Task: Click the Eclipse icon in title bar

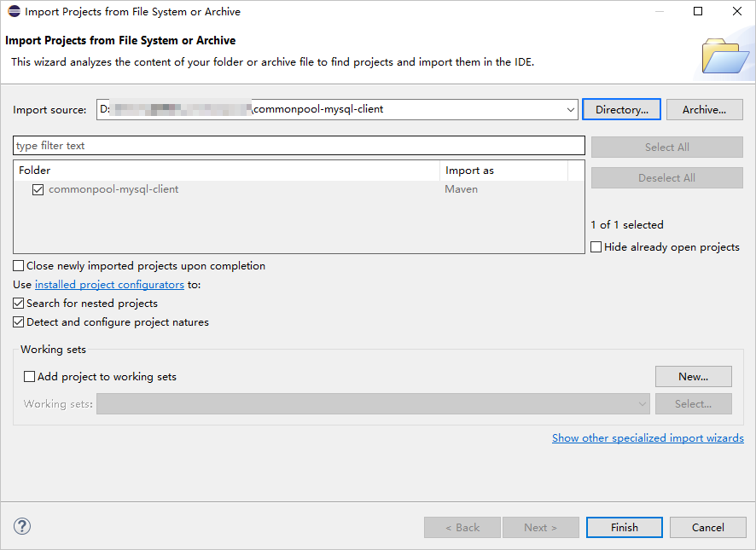Action: [14, 12]
